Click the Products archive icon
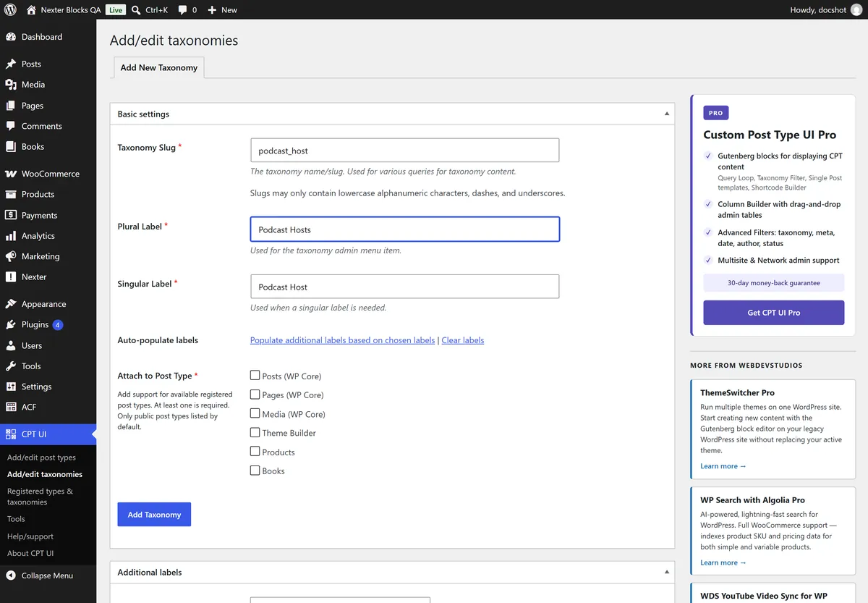The width and height of the screenshot is (868, 603). click(x=11, y=194)
